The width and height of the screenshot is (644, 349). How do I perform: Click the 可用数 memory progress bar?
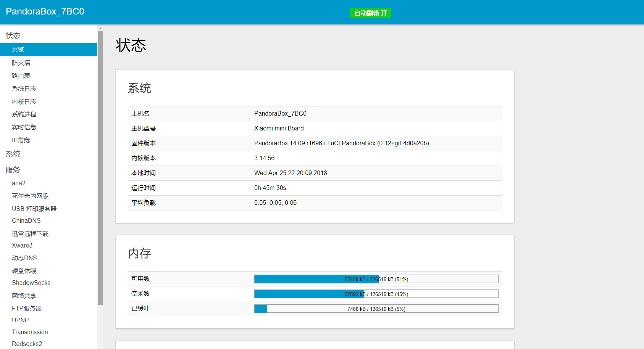point(376,279)
